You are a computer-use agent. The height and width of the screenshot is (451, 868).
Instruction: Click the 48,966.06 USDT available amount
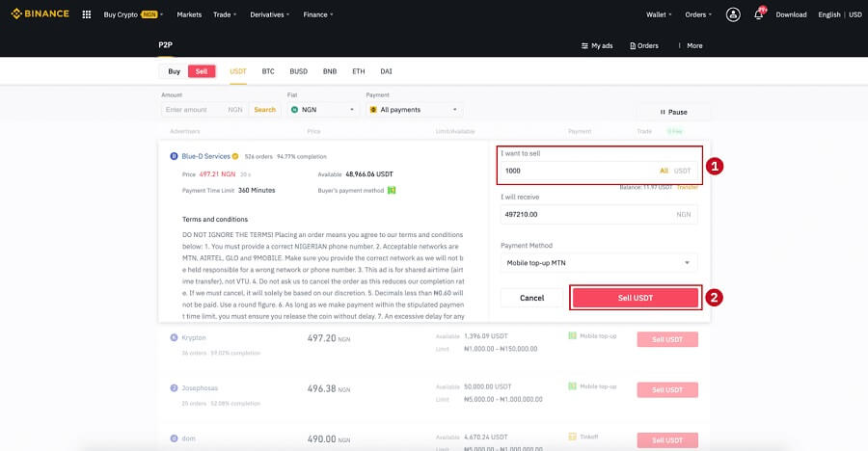369,174
